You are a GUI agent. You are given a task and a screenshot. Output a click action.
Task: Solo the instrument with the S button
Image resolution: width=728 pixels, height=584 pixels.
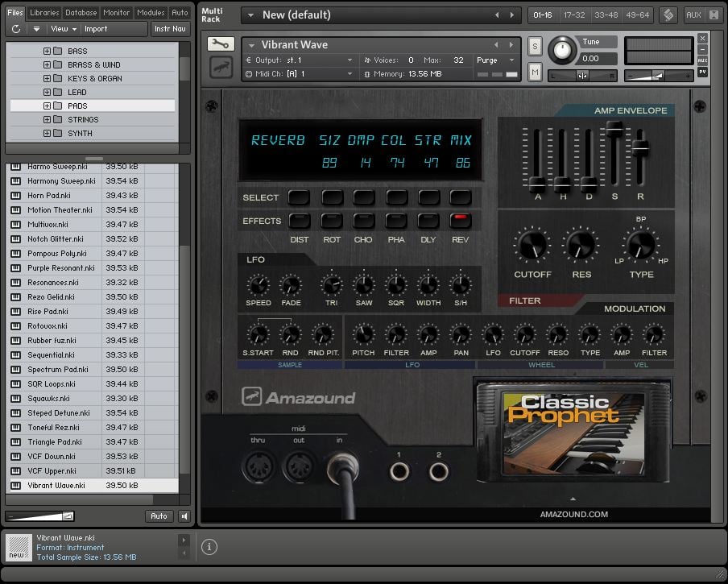[x=535, y=47]
